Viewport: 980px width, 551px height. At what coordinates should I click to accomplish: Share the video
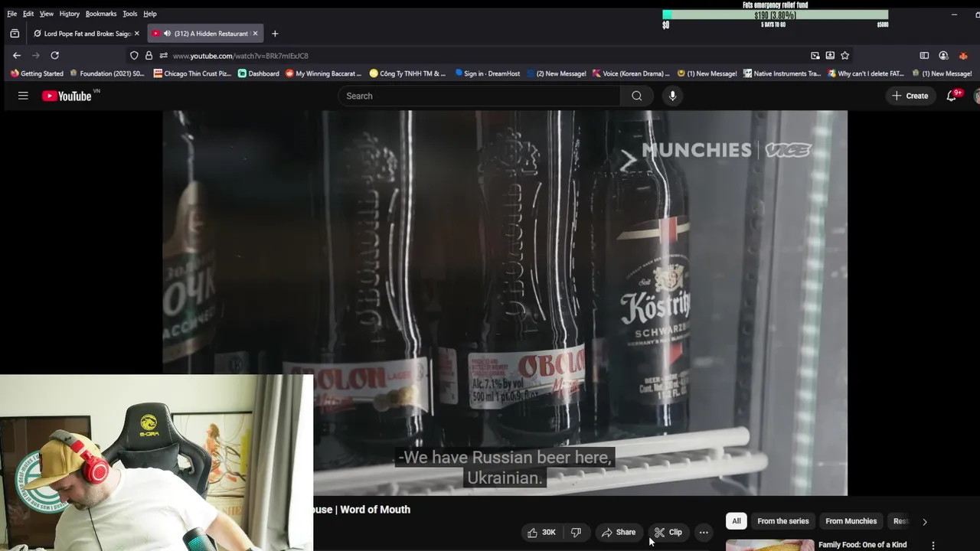[619, 532]
